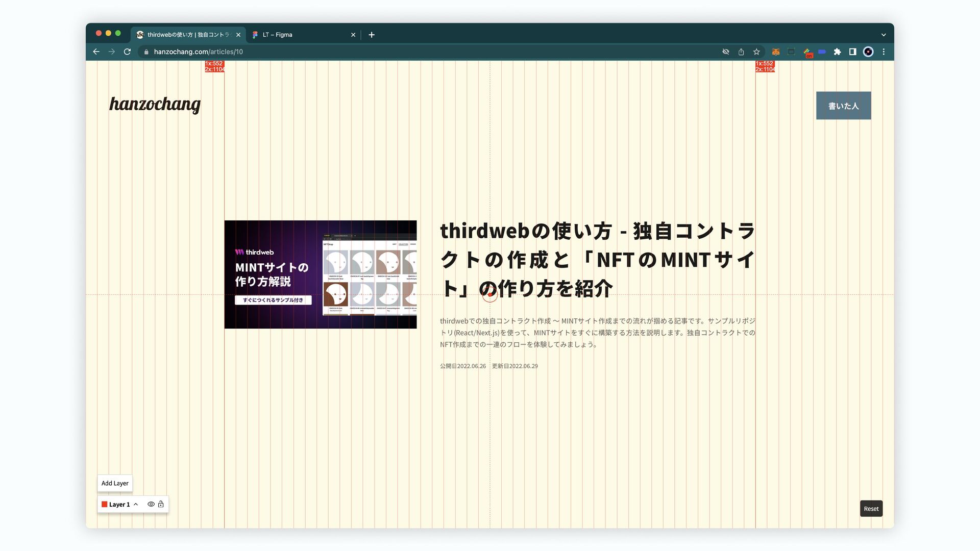The width and height of the screenshot is (980, 551).
Task: Open the grid overlay extension marked on
Action: [807, 52]
